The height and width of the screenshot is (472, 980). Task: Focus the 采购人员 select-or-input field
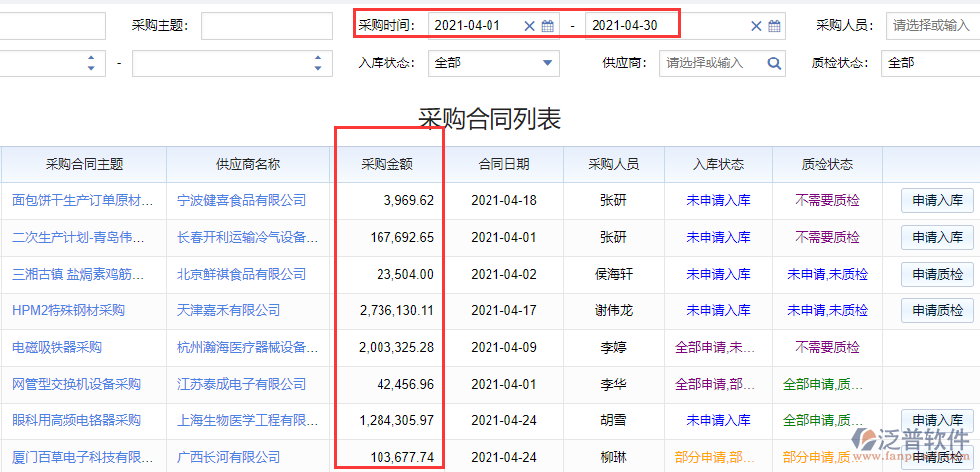click(x=931, y=26)
